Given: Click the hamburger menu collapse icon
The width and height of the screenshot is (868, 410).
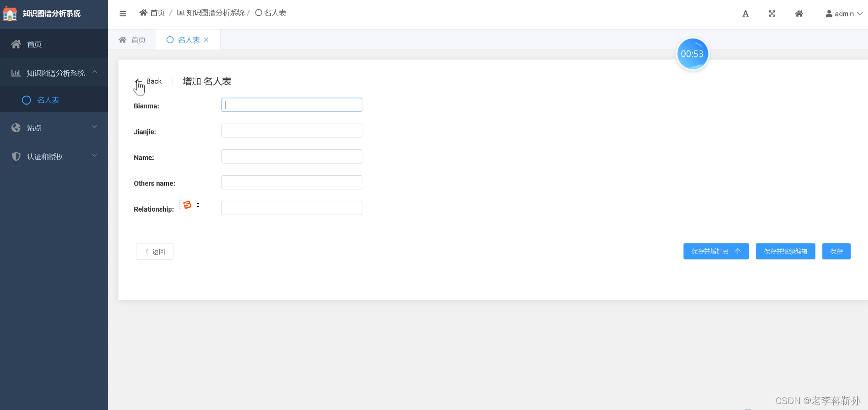Looking at the screenshot, I should [x=123, y=14].
